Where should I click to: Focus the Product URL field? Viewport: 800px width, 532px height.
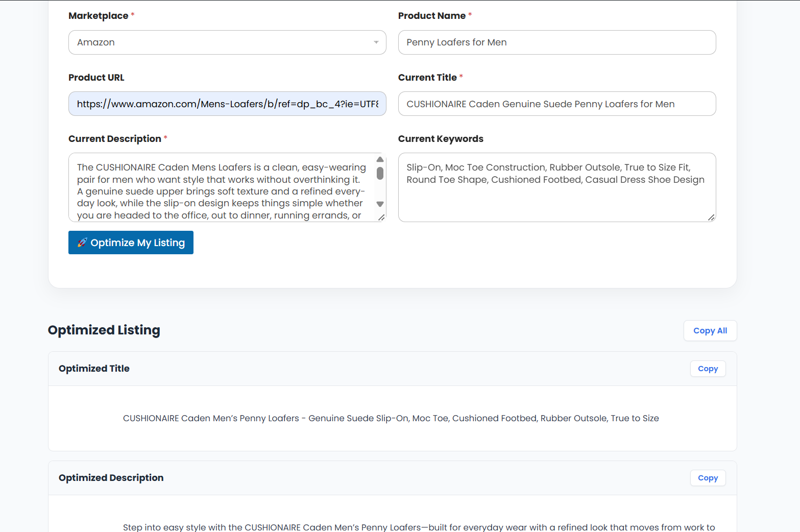coord(227,104)
